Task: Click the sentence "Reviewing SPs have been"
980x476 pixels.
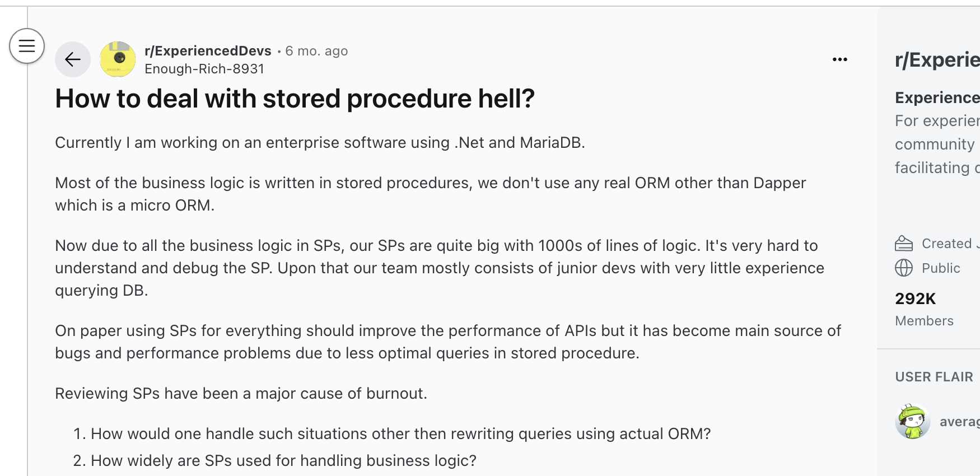Action: [241, 394]
